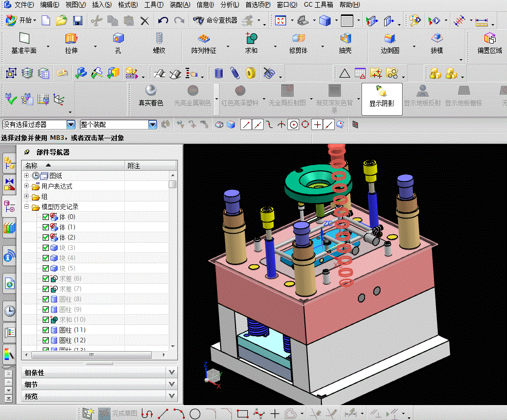Open the History clock sidebar icon

[9, 311]
